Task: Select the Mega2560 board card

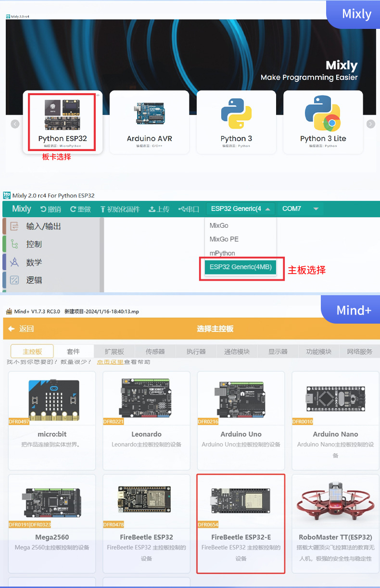Action: [x=52, y=523]
